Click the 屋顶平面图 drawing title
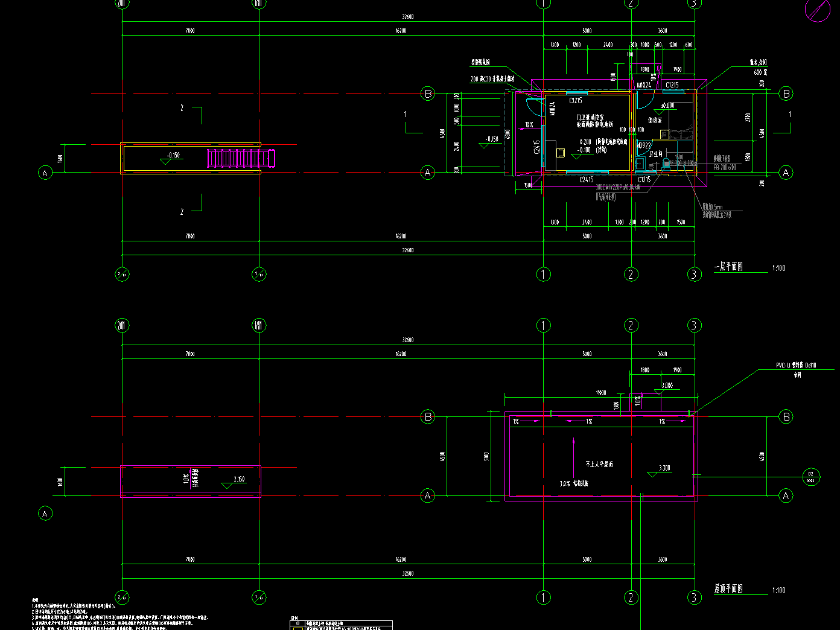The height and width of the screenshot is (630, 840). coord(728,589)
